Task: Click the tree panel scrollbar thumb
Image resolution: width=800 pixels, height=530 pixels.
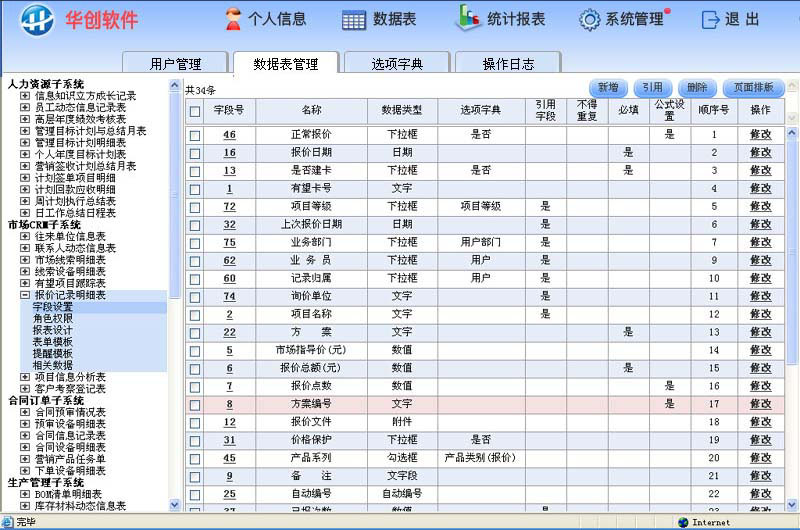Action: [x=174, y=195]
